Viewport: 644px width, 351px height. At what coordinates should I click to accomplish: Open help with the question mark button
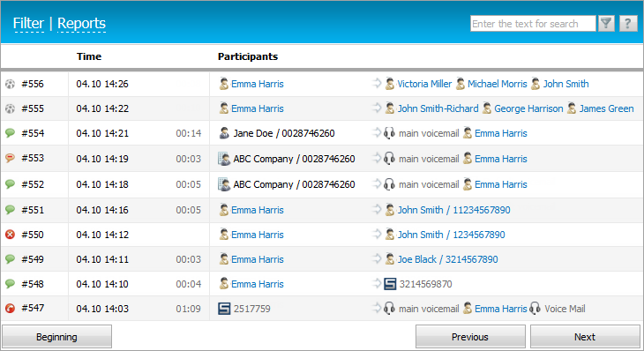tap(628, 24)
